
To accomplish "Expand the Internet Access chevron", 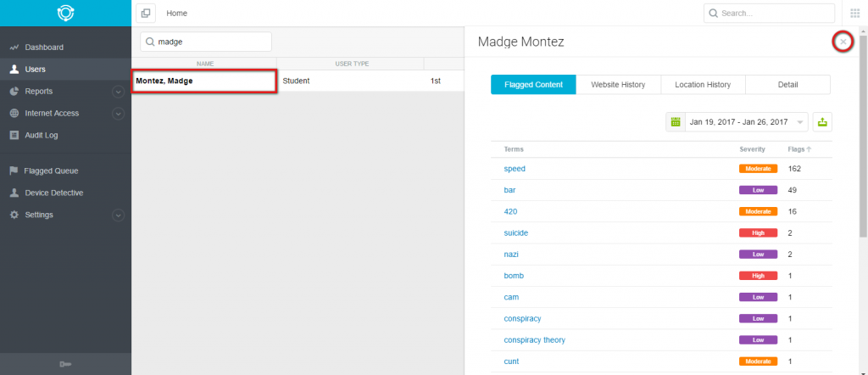I will [118, 114].
